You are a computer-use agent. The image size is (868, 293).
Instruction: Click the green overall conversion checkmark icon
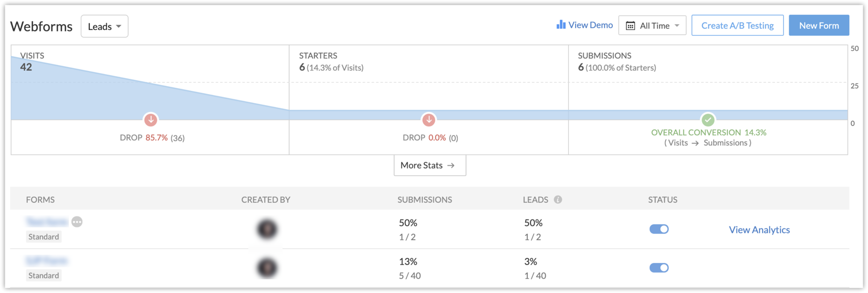pos(708,120)
